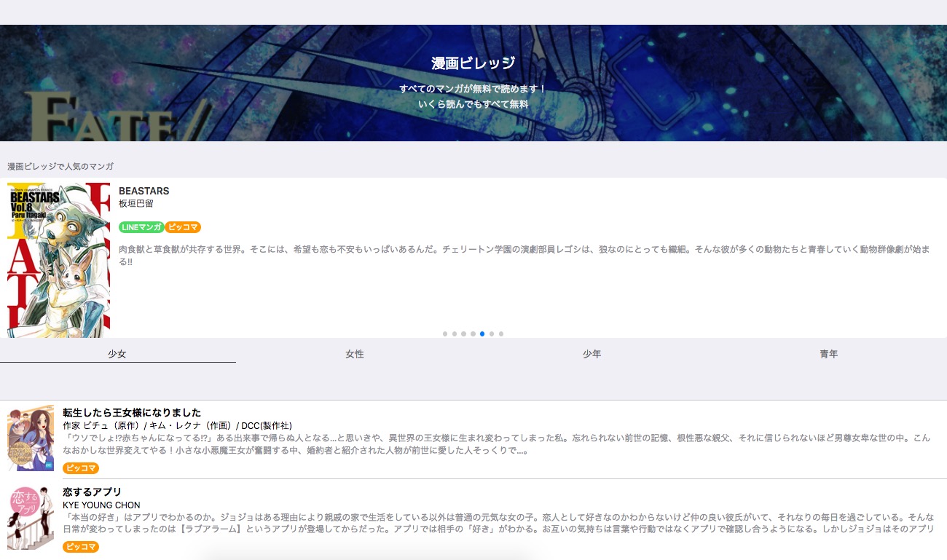
Task: Open 転生したら王女様になりました cover thumbnail
Action: pos(31,438)
